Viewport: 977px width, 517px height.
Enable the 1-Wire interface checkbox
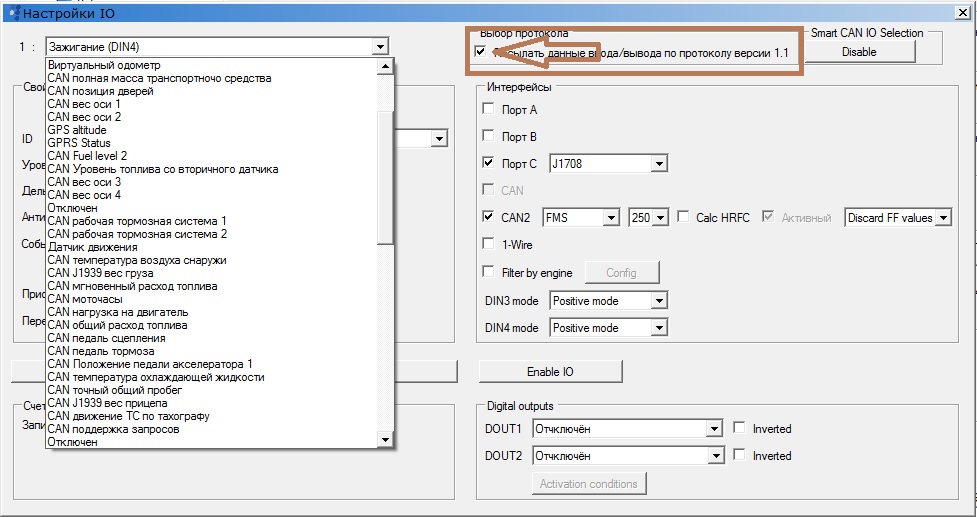coord(488,244)
